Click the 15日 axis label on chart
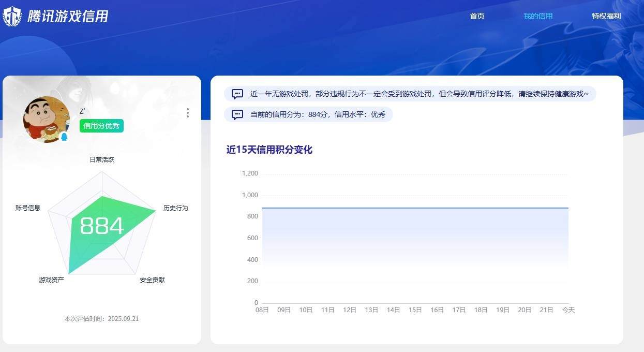644x352 pixels. (x=415, y=310)
